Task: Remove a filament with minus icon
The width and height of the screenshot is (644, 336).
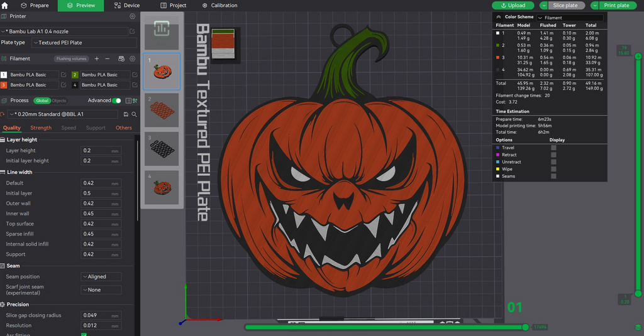Action: click(x=107, y=58)
